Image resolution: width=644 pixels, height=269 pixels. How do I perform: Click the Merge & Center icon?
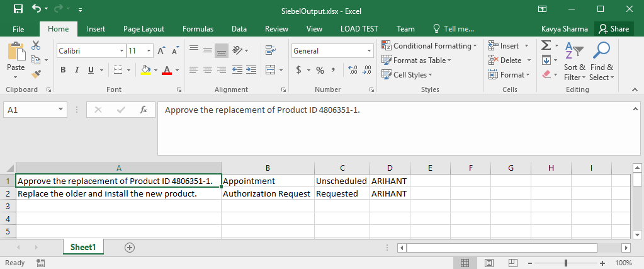[x=269, y=70]
